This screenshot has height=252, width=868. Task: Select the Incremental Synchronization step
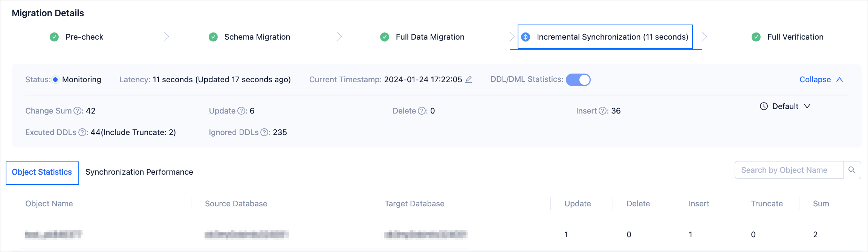605,37
